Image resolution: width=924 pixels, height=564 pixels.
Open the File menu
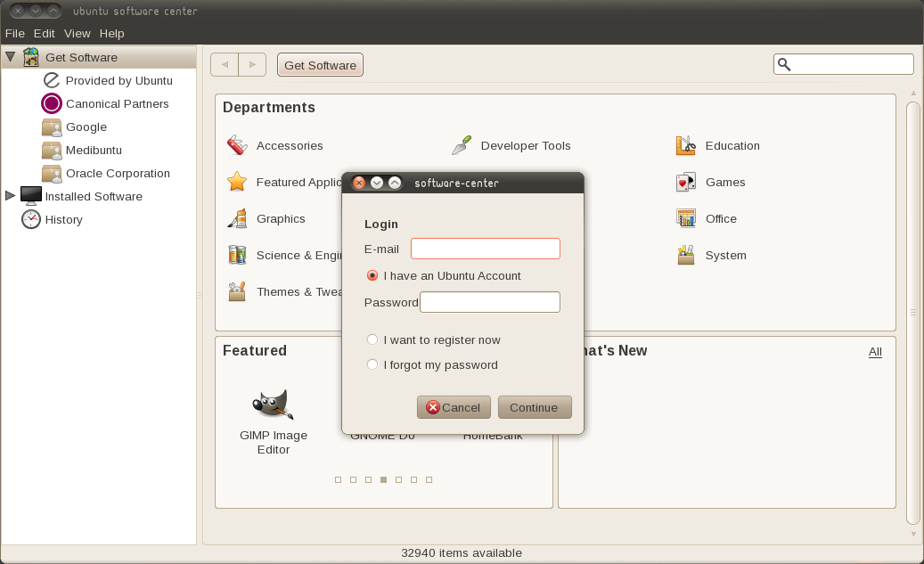tap(15, 34)
